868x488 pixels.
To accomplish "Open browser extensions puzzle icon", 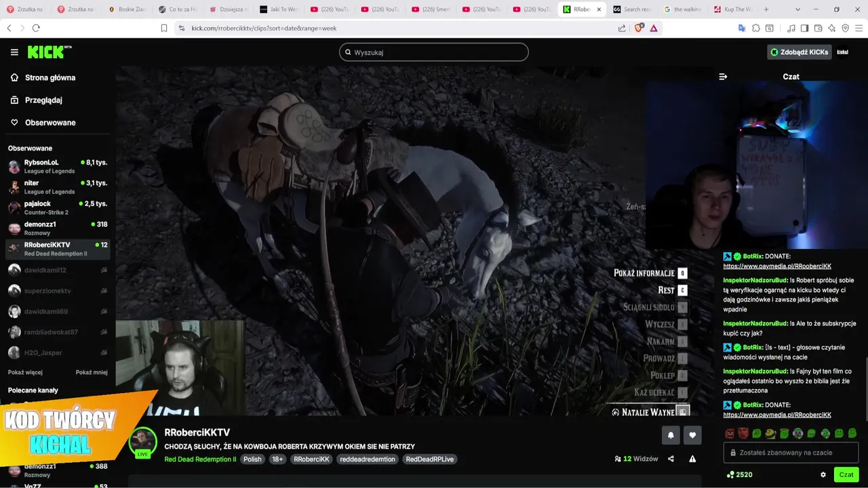I will 755,28.
